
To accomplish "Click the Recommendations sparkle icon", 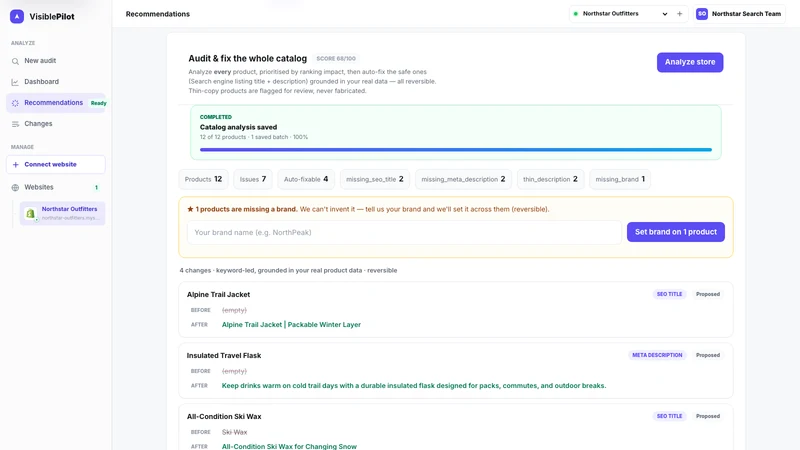I will click(x=15, y=103).
